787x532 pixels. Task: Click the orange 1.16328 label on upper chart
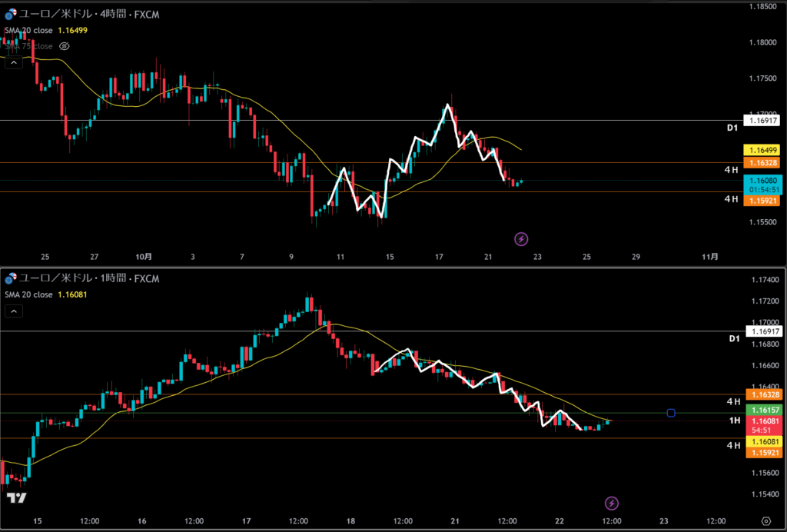[x=762, y=163]
